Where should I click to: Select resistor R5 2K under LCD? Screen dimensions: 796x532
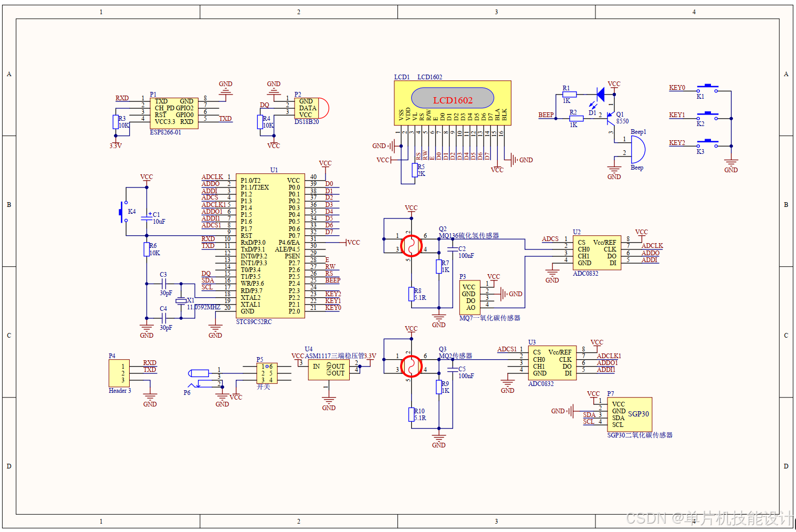[x=414, y=170]
